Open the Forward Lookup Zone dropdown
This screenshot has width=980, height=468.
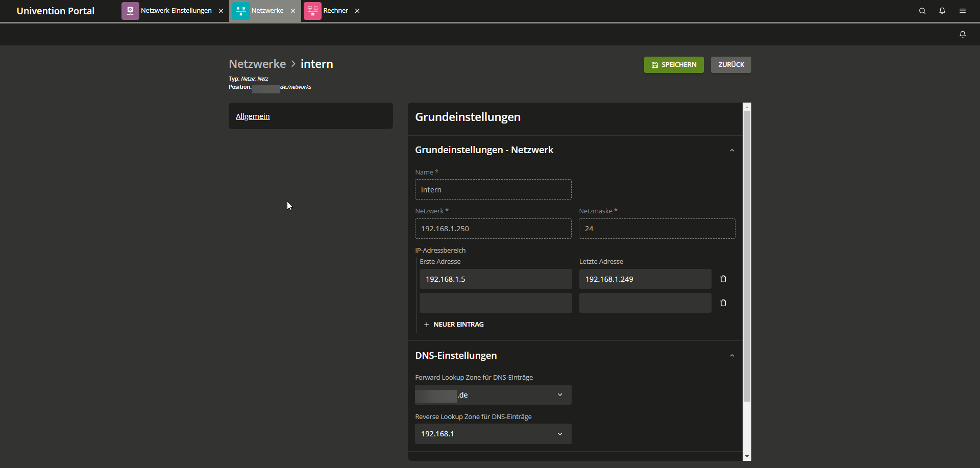(493, 395)
